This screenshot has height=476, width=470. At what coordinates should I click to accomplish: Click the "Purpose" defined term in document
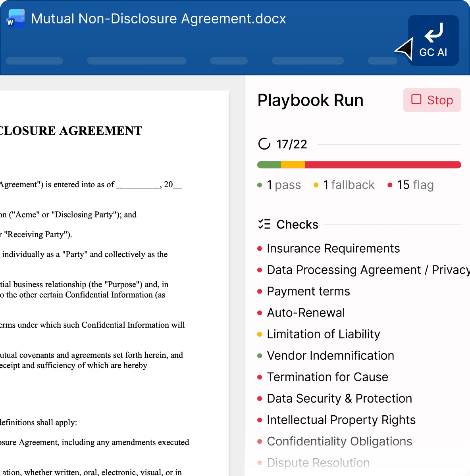[123, 284]
